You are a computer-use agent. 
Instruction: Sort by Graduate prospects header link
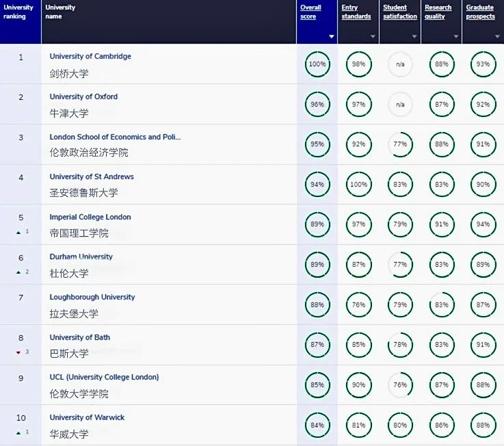480,12
